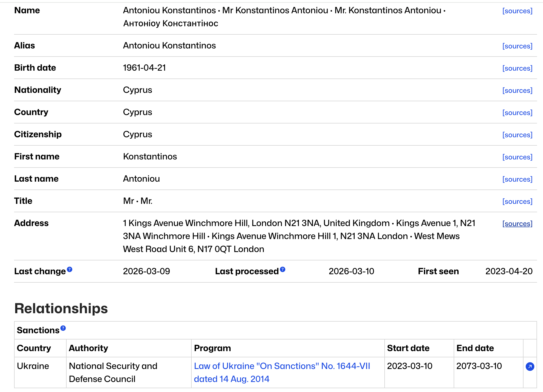Open sources for Last name
The height and width of the screenshot is (392, 543).
[x=517, y=179]
